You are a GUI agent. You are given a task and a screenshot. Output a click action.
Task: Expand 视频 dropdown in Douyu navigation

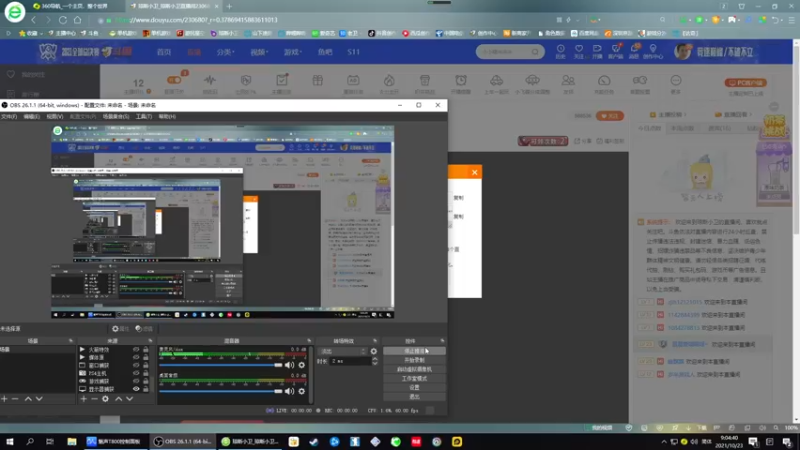click(x=259, y=52)
